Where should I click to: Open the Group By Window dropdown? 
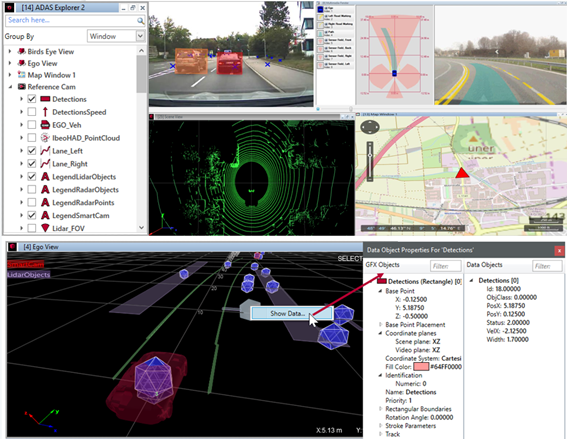point(140,36)
